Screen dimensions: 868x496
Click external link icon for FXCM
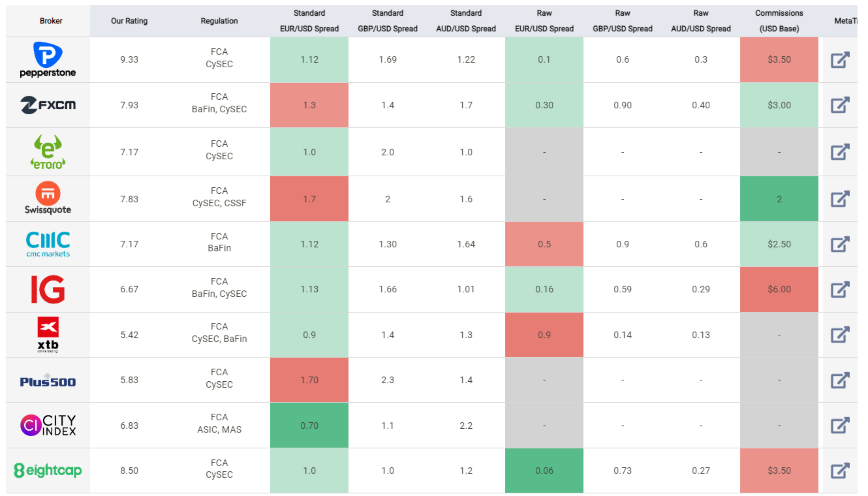(839, 105)
